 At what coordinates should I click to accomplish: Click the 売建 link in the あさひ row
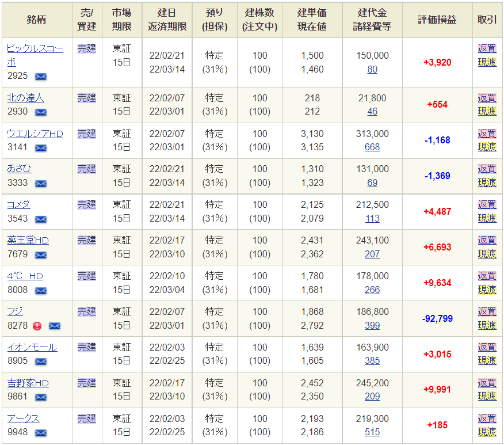(x=86, y=169)
